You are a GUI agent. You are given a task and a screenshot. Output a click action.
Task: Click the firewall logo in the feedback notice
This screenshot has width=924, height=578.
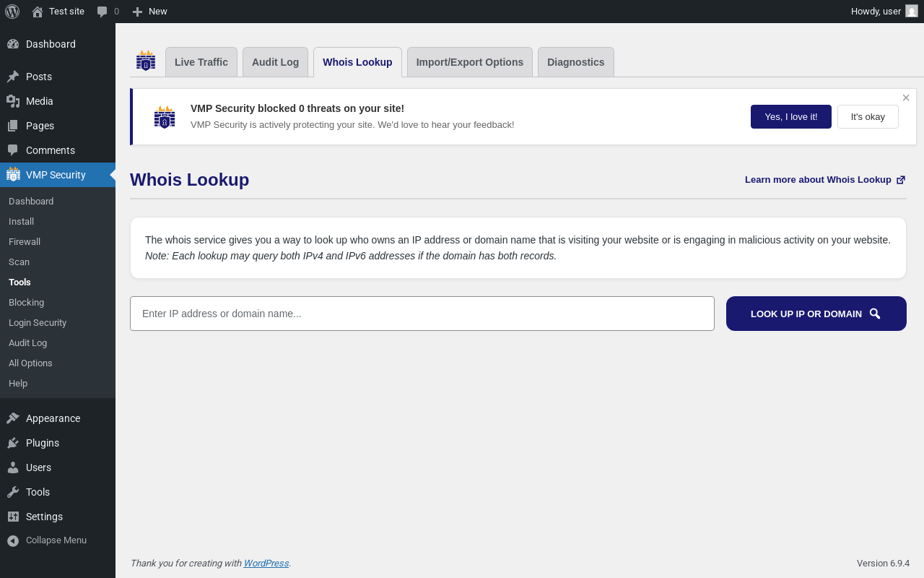point(165,117)
